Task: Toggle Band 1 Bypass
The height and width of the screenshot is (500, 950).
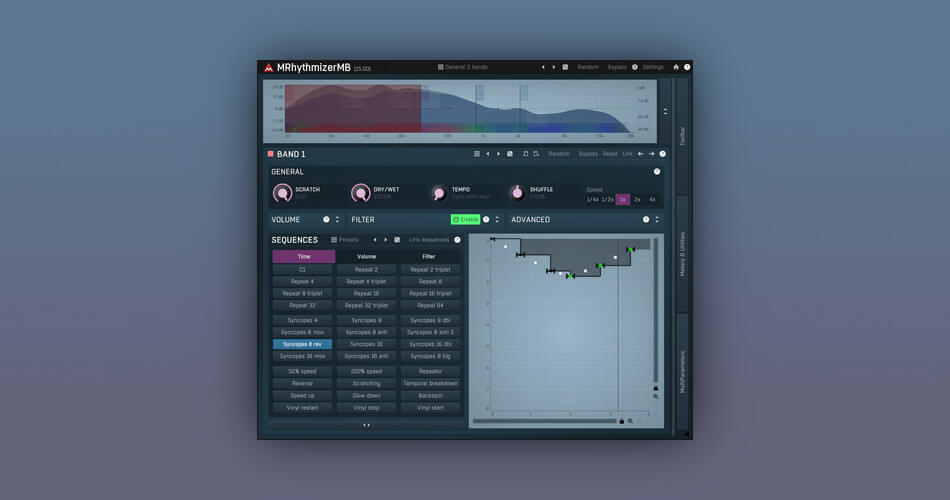Action: tap(588, 154)
